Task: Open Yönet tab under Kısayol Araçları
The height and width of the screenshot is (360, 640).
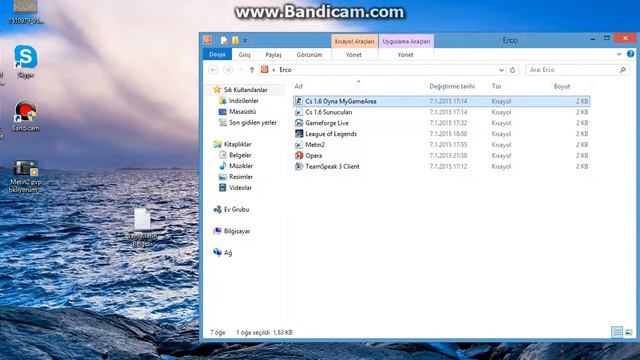Action: 353,54
